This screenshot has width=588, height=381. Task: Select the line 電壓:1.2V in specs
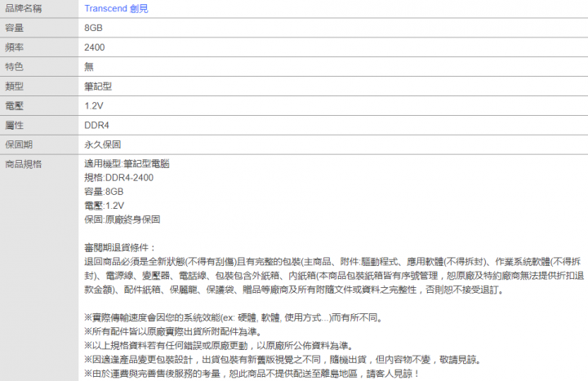(x=105, y=206)
